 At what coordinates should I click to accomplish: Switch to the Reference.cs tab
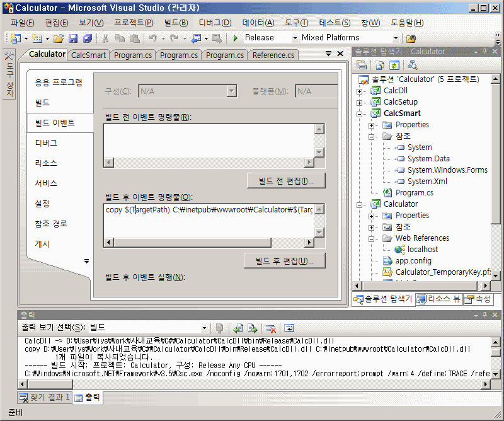273,55
